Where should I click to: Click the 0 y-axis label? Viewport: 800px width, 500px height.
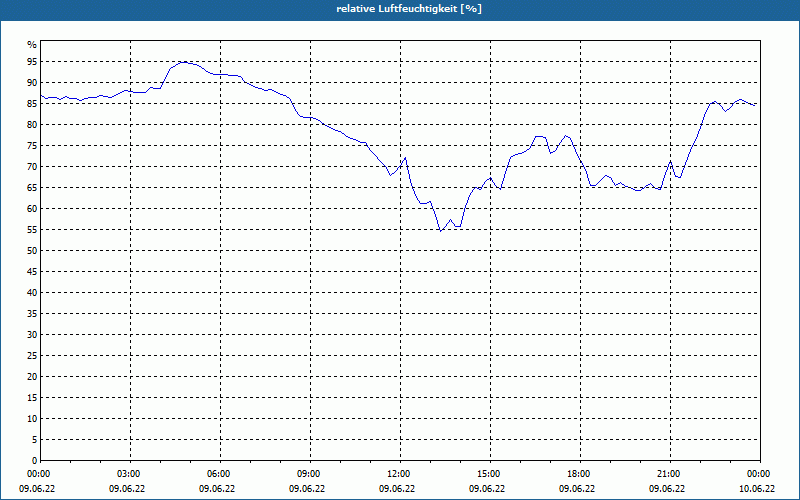pos(34,461)
